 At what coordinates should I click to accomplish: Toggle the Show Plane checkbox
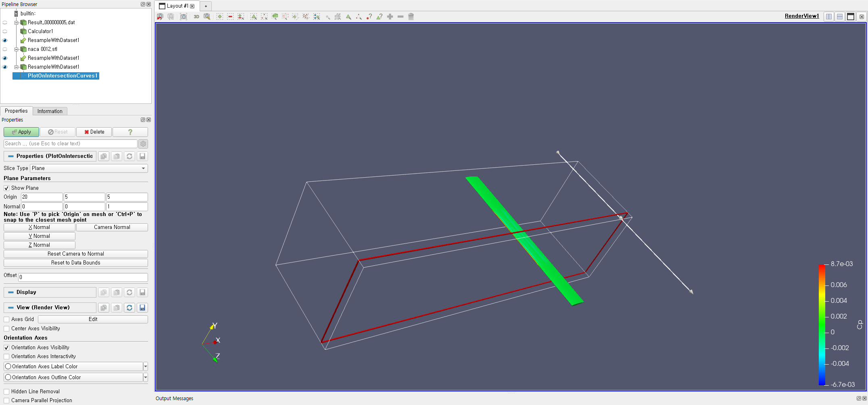point(6,188)
